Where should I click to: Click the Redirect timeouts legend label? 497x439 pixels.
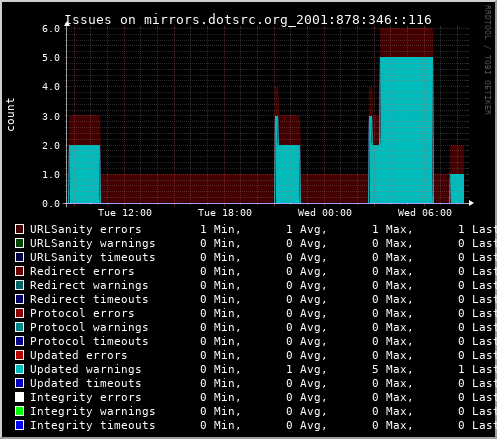click(x=89, y=299)
